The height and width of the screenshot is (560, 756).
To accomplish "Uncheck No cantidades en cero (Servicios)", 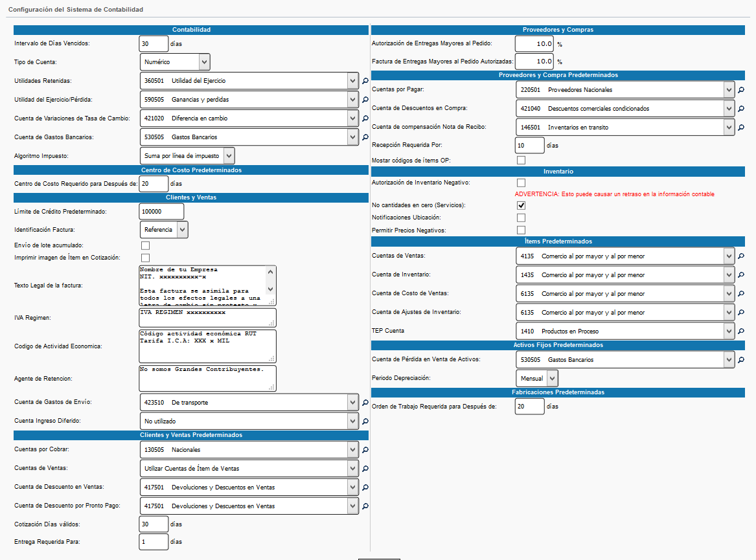I will (521, 205).
